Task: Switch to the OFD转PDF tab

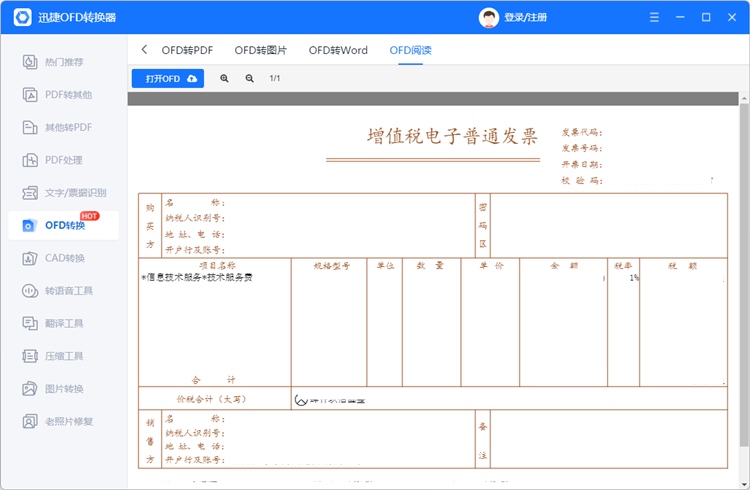Action: 187,50
